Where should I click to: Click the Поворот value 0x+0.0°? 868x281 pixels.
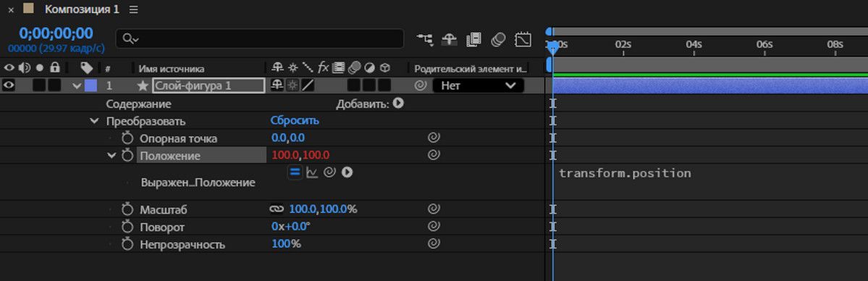point(290,227)
